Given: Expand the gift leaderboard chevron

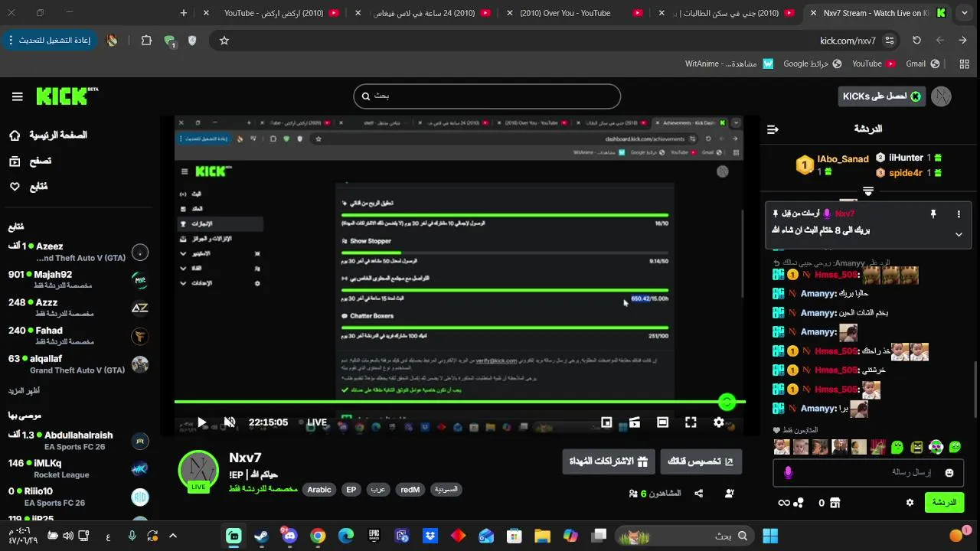Looking at the screenshot, I should [x=868, y=191].
